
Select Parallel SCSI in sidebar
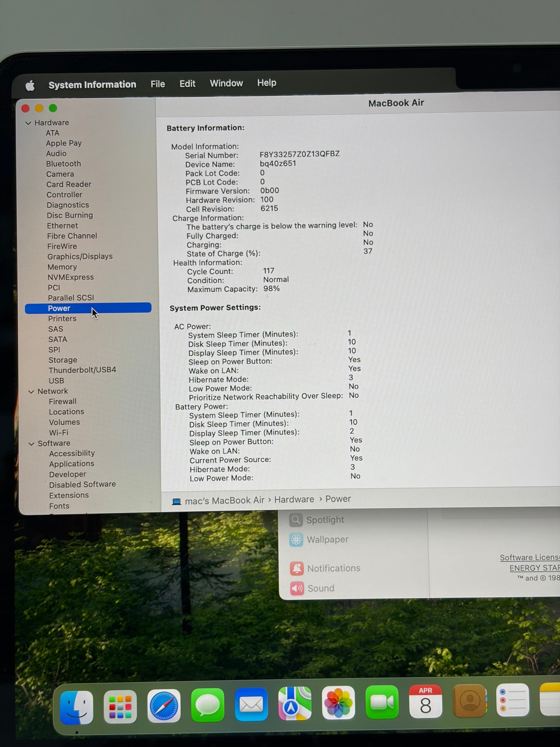click(x=71, y=298)
